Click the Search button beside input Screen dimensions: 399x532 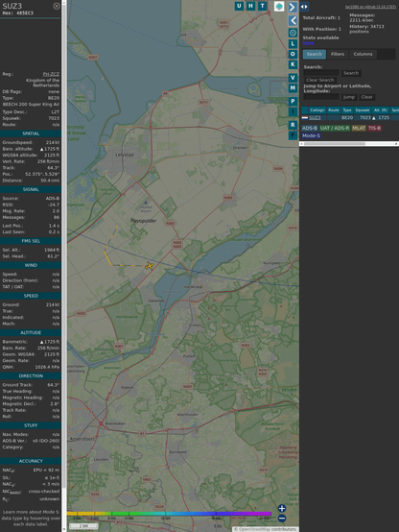tap(351, 73)
